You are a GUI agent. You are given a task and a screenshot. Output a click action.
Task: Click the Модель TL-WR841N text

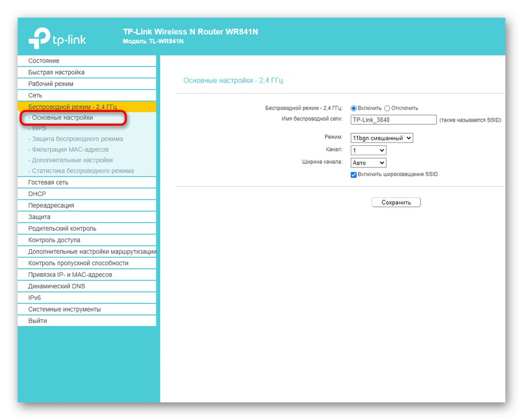tap(153, 41)
